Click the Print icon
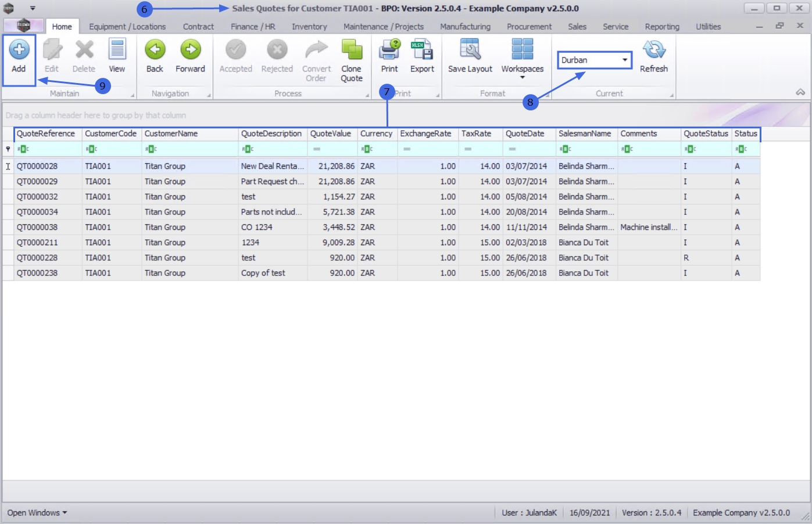 point(389,50)
